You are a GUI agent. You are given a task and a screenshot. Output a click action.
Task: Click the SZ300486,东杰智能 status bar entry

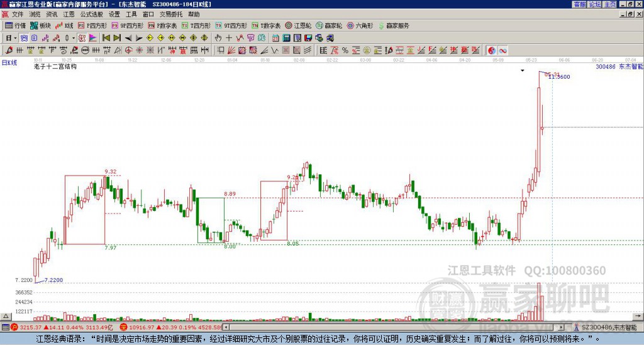click(x=608, y=327)
